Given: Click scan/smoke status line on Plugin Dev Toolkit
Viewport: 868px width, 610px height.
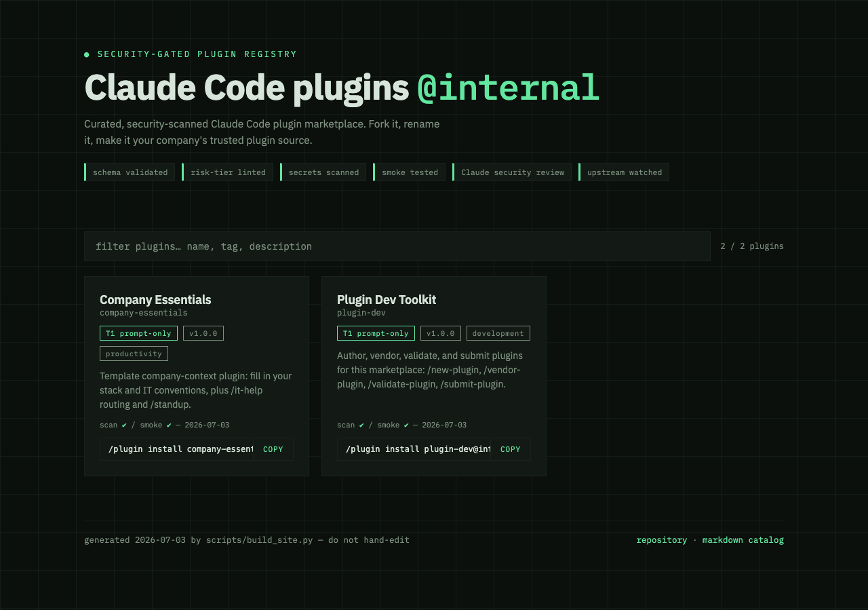Looking at the screenshot, I should [x=401, y=425].
